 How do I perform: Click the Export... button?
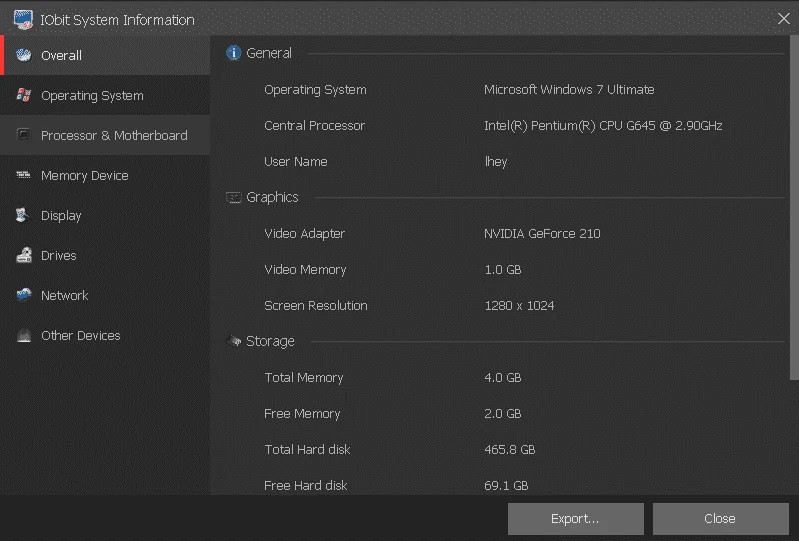(576, 519)
